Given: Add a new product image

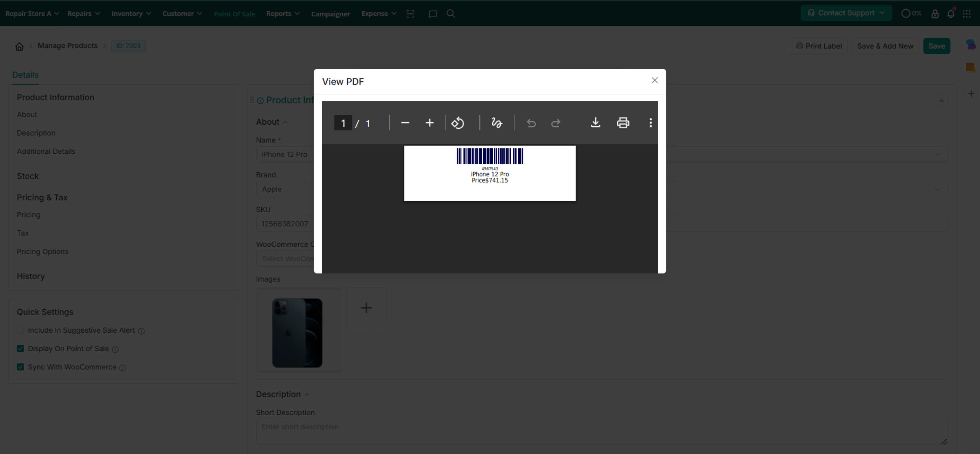Looking at the screenshot, I should pyautogui.click(x=366, y=308).
